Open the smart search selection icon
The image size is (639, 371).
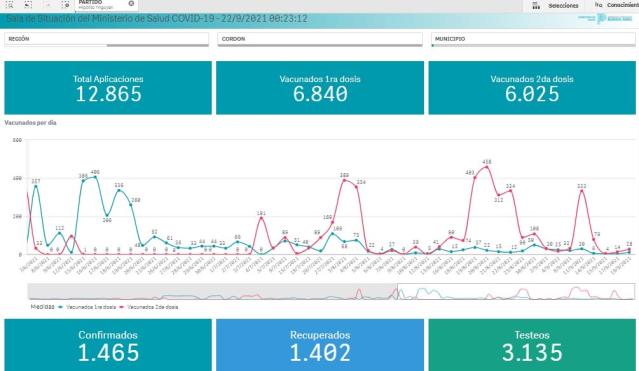pos(9,4)
